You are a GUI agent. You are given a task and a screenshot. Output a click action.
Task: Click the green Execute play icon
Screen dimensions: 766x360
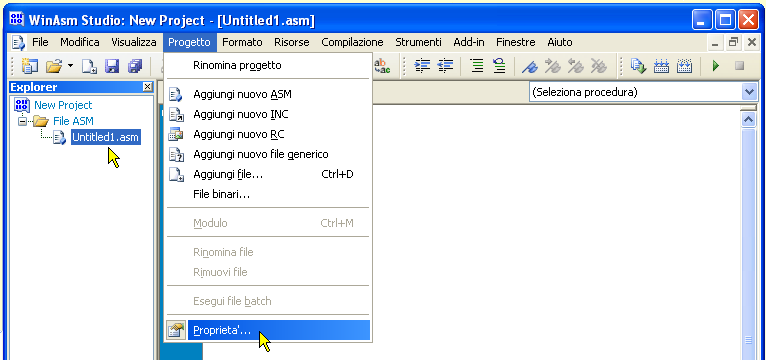point(716,65)
